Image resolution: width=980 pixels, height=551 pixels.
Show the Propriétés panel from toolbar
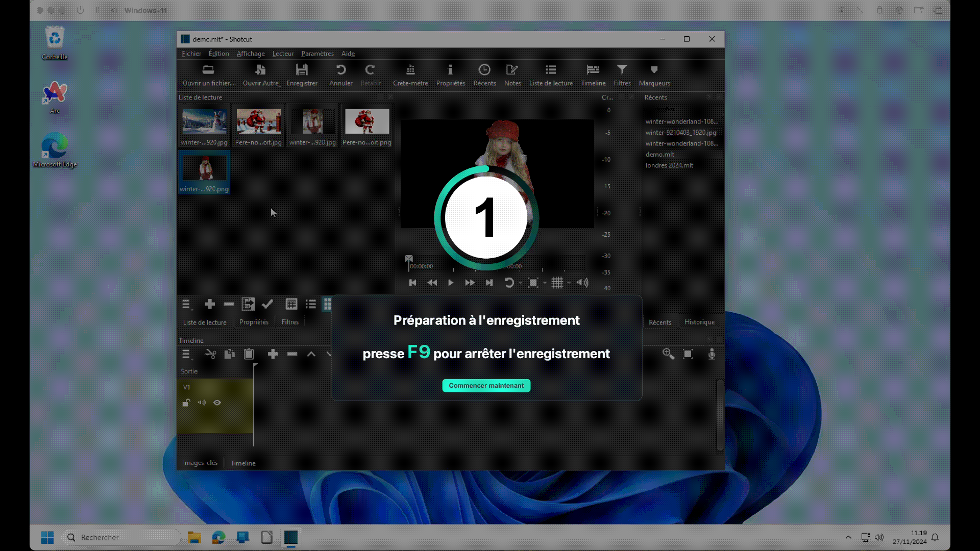[450, 69]
